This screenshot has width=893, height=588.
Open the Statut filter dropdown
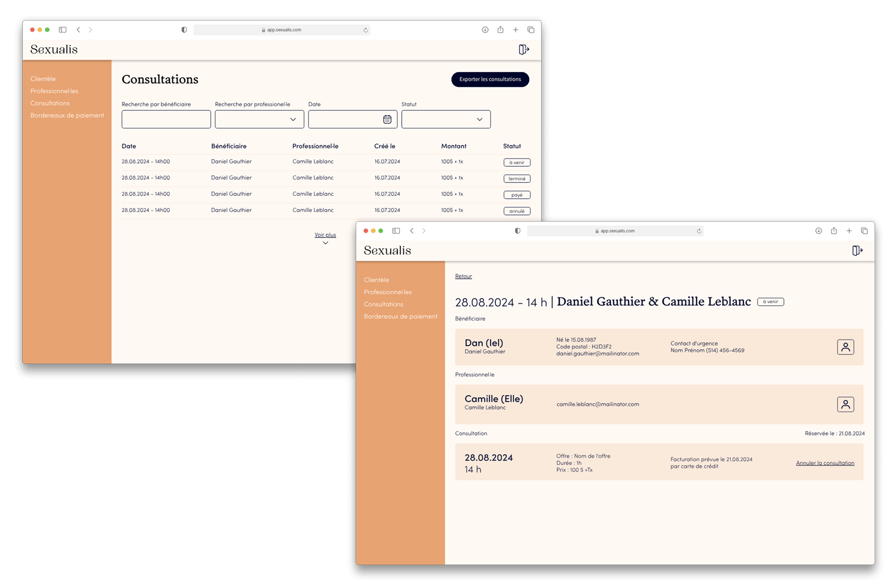[x=445, y=119]
